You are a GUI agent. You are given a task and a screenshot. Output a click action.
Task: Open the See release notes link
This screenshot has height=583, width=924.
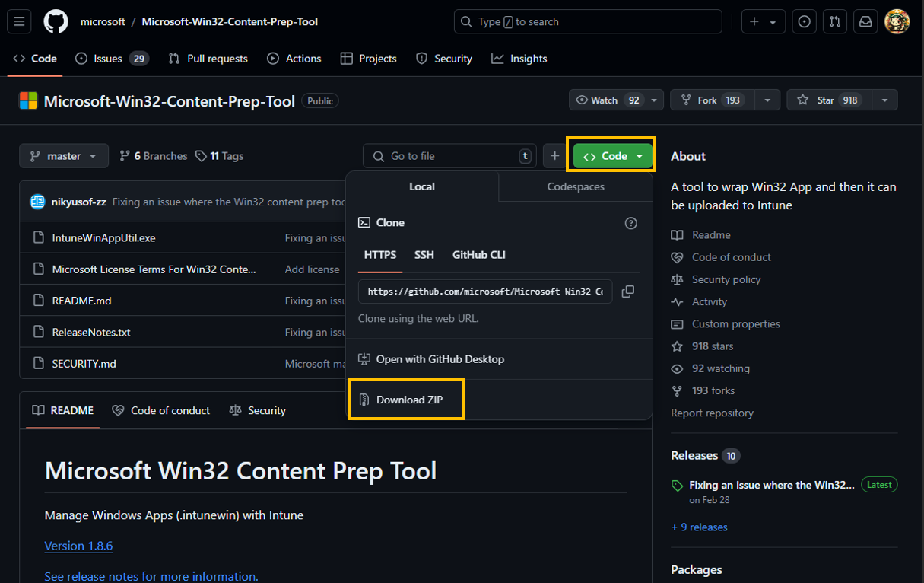pyautogui.click(x=151, y=576)
